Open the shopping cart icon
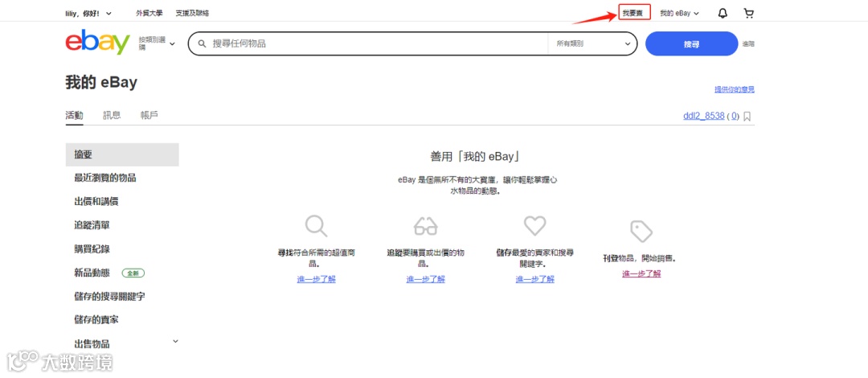The height and width of the screenshot is (378, 868). pyautogui.click(x=748, y=14)
